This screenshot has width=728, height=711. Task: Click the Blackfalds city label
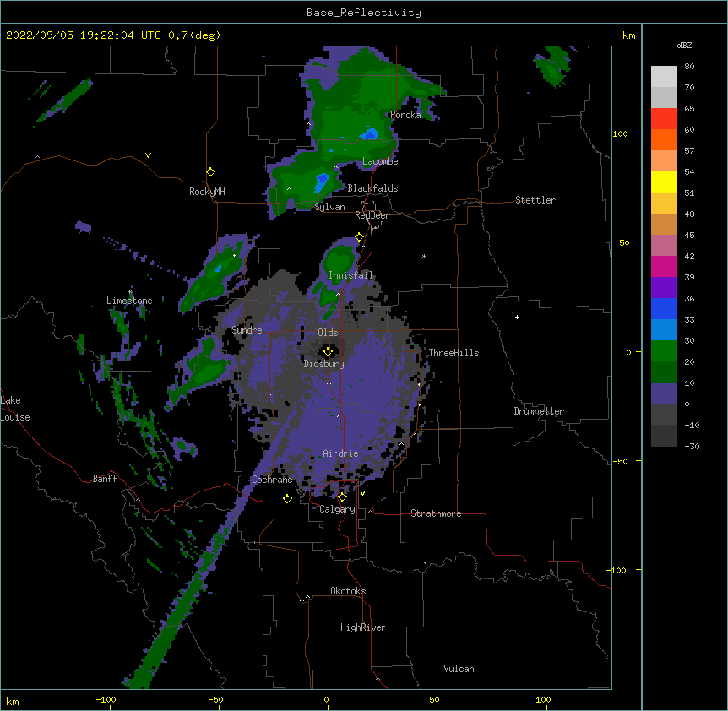(x=372, y=188)
